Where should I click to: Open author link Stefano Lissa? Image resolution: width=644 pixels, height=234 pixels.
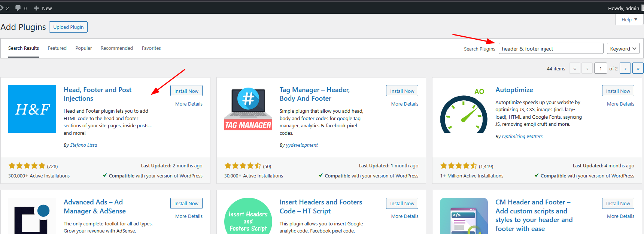83,145
